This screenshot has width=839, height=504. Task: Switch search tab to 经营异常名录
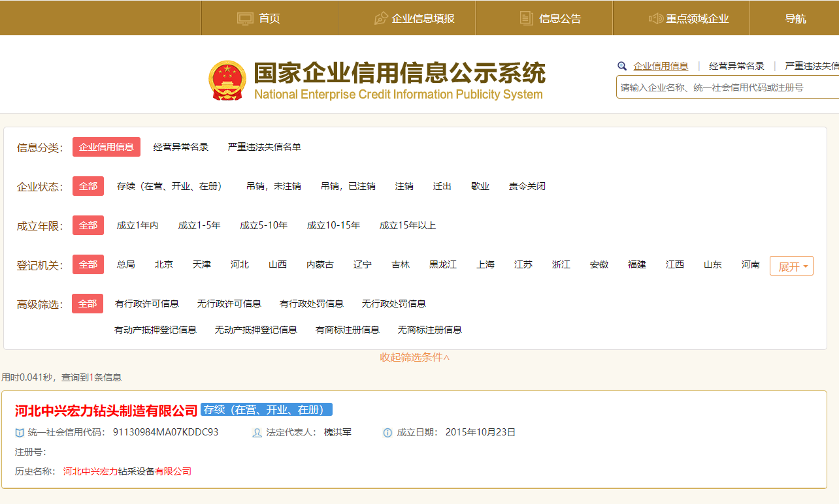736,66
